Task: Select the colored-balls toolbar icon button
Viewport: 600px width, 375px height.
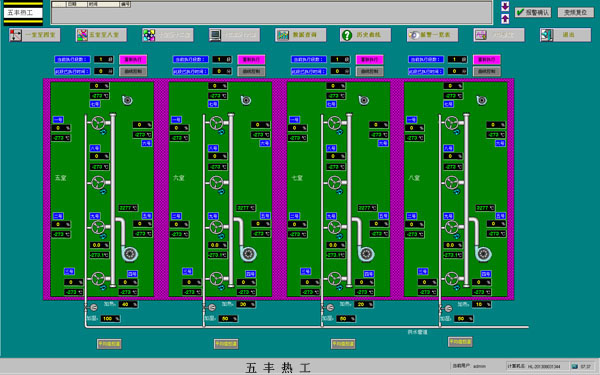Action: (x=168, y=35)
